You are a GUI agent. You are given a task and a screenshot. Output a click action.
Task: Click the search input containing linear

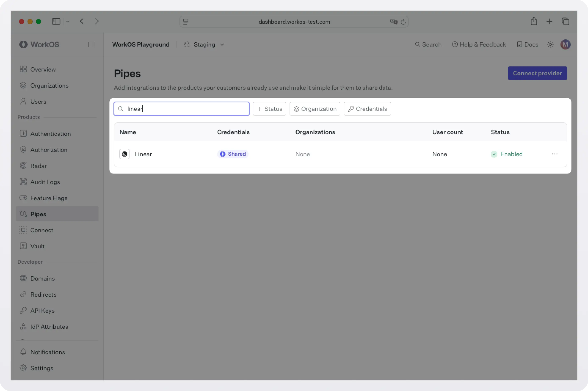coord(181,109)
